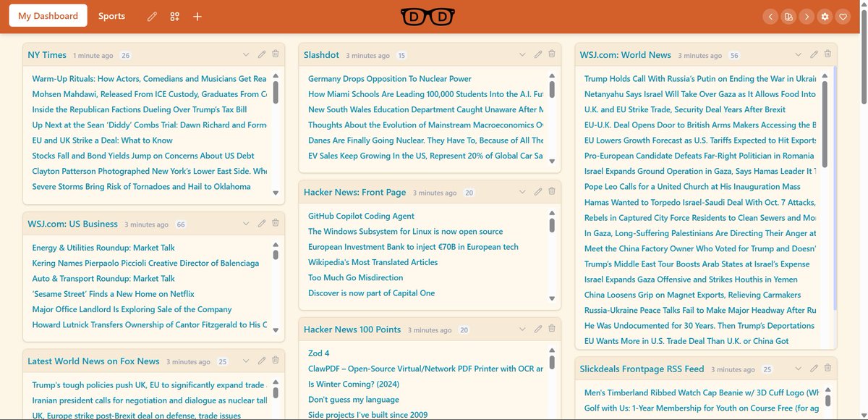Open 'GitHub Copilot Coding Agent' story

pyautogui.click(x=361, y=216)
